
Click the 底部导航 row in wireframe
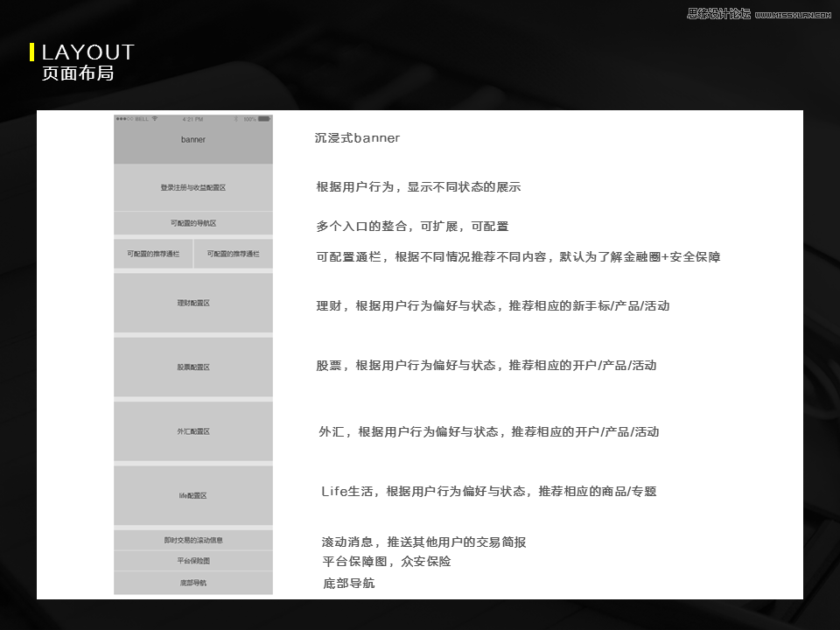192,583
